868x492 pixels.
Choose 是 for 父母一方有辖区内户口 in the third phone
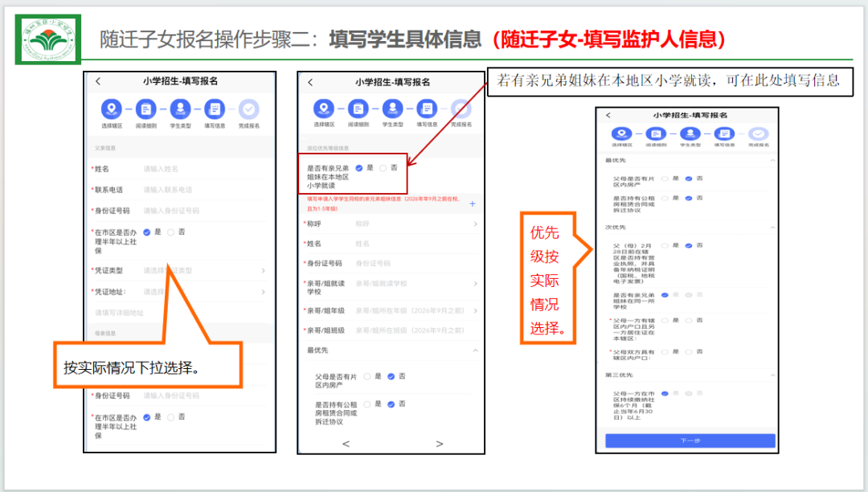[x=665, y=321]
